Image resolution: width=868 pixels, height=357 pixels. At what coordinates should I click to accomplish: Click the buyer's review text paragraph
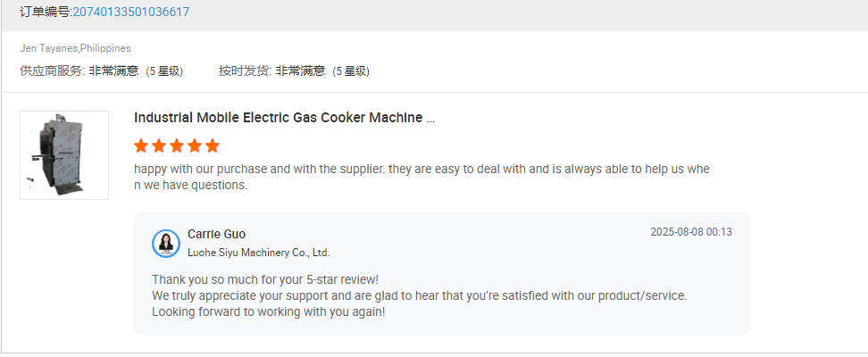tap(421, 177)
